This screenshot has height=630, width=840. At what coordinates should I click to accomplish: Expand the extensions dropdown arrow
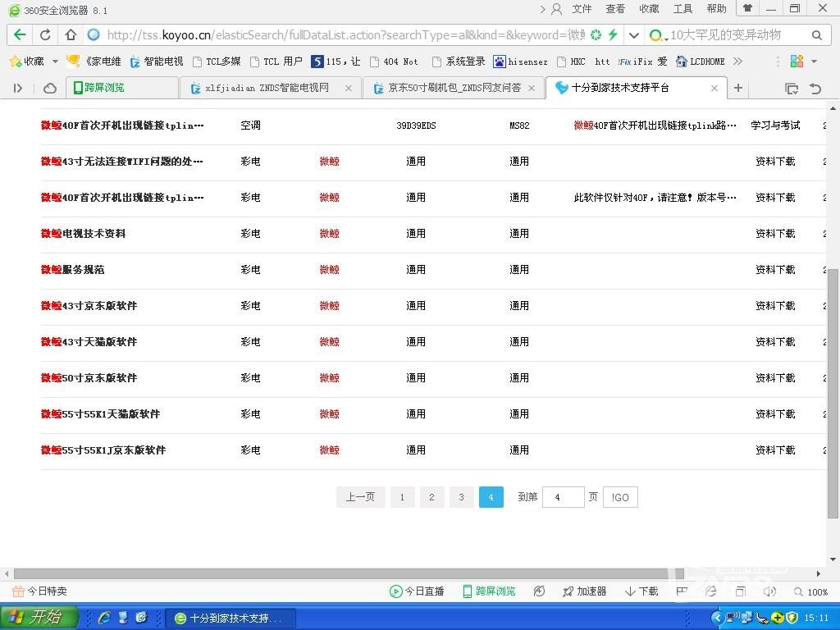[x=815, y=62]
